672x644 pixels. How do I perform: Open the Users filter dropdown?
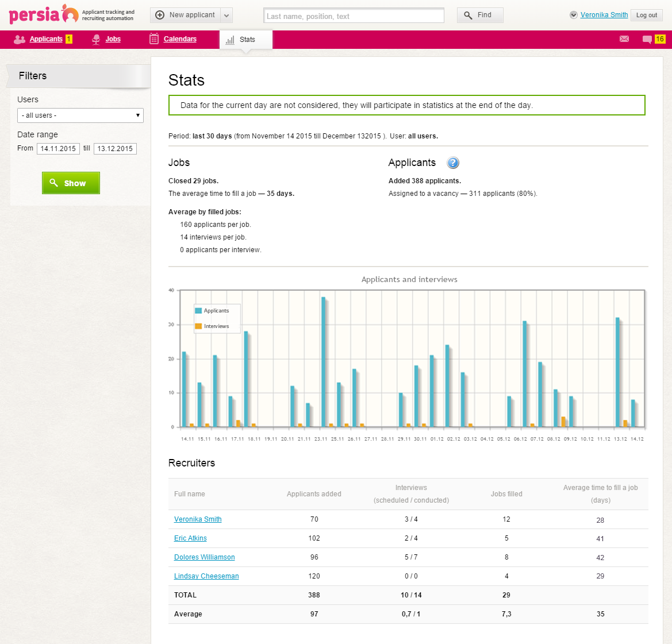click(80, 115)
